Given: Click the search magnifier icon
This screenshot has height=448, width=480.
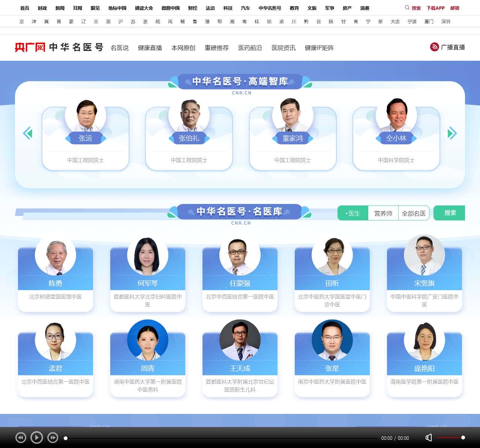Looking at the screenshot, I should tap(407, 7).
